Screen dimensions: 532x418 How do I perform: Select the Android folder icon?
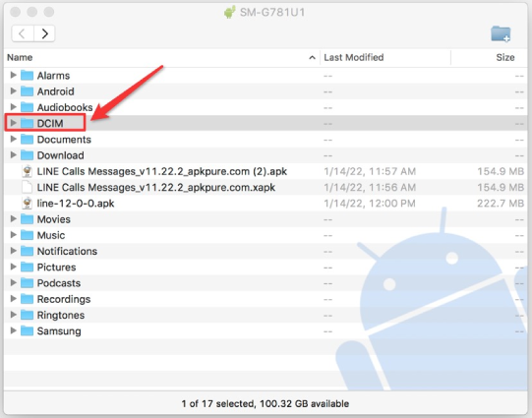pyautogui.click(x=27, y=91)
